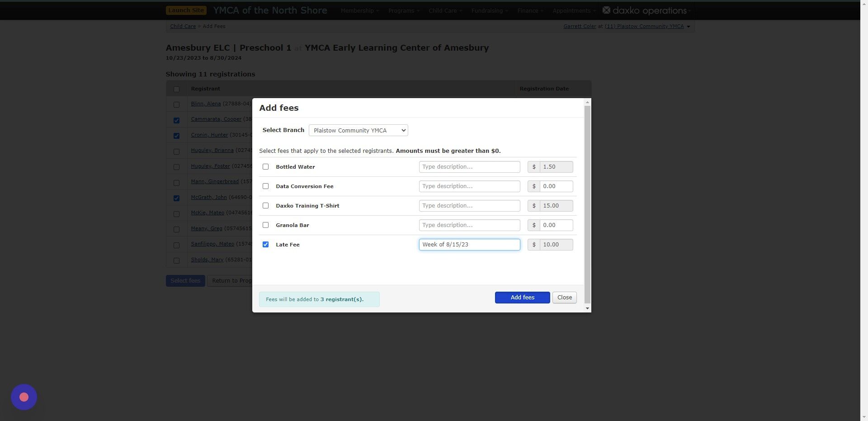Enable the Granola Bar fee

coord(265,225)
